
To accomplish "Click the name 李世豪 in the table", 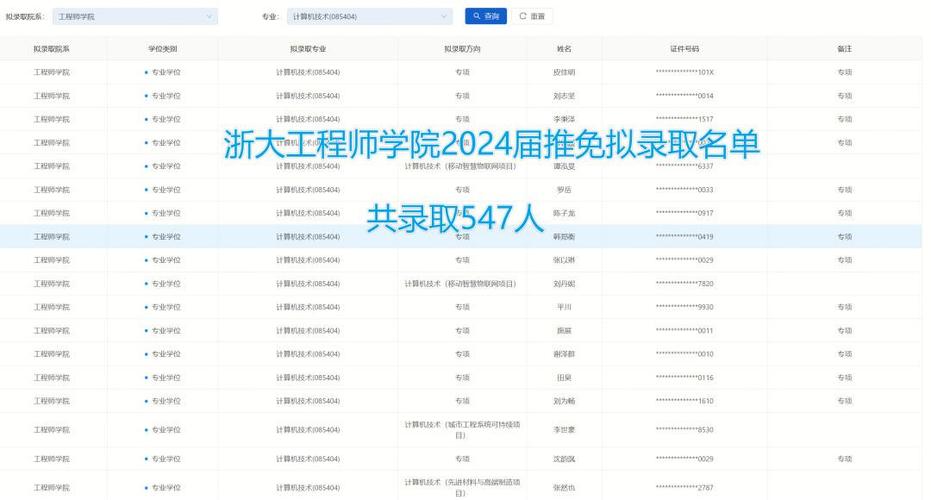I will tap(564, 430).
